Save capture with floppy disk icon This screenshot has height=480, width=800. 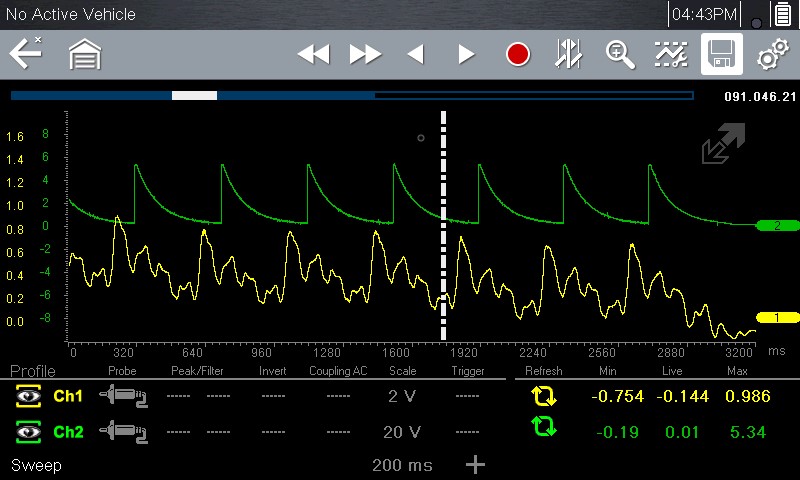[x=720, y=54]
